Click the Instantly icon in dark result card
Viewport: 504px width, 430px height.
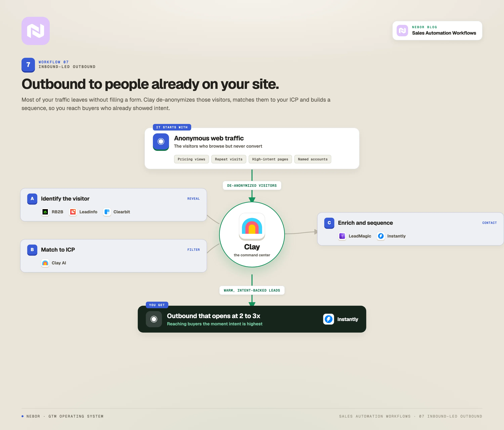328,319
